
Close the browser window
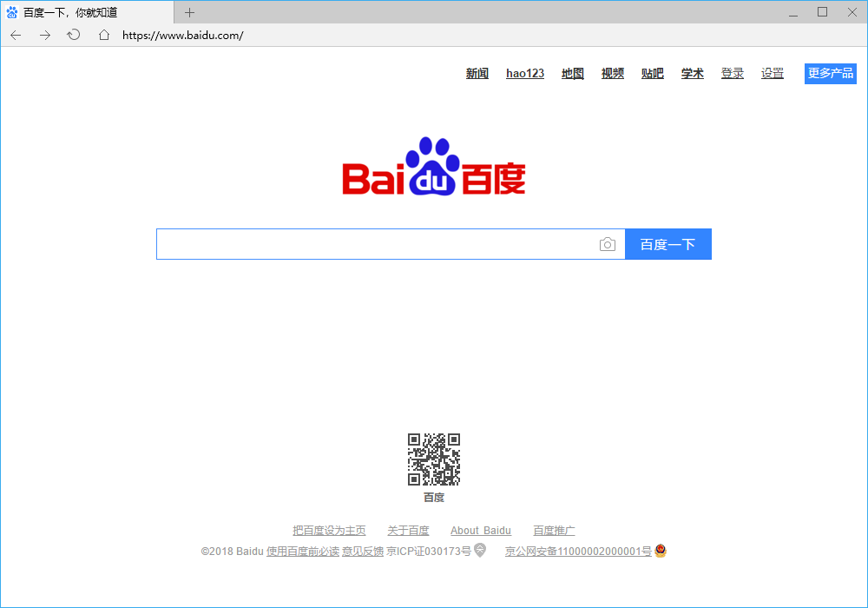[x=852, y=12]
